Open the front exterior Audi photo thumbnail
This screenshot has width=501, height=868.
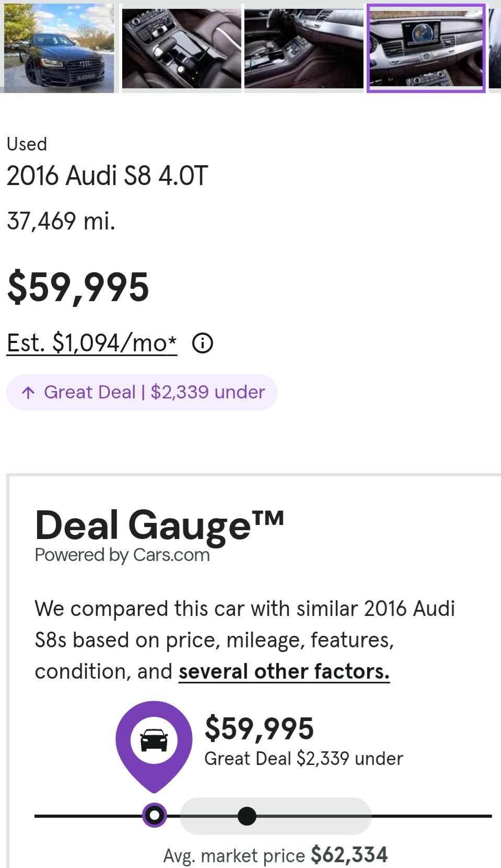[59, 48]
